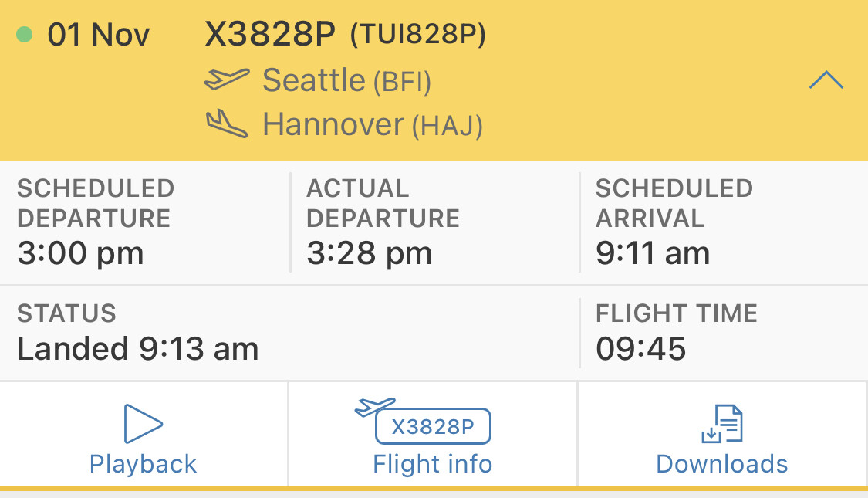The height and width of the screenshot is (498, 868).
Task: Collapse the flight details chevron
Action: (x=826, y=80)
